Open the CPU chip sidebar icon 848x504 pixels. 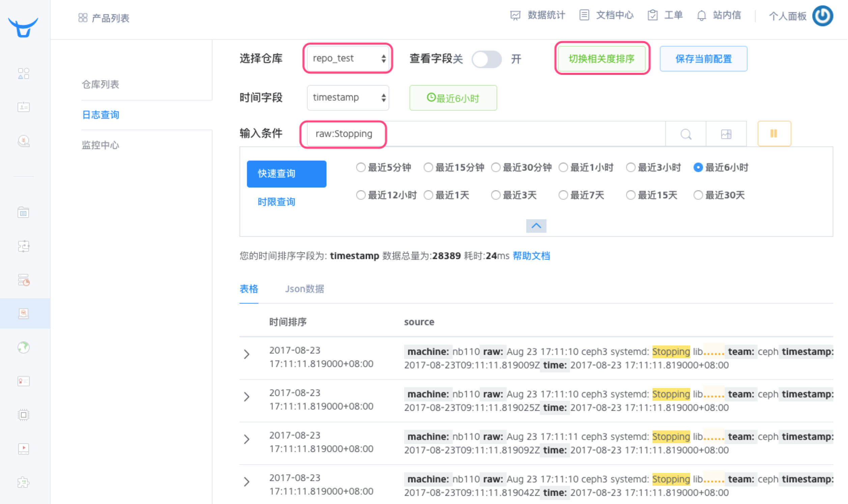[x=23, y=415]
